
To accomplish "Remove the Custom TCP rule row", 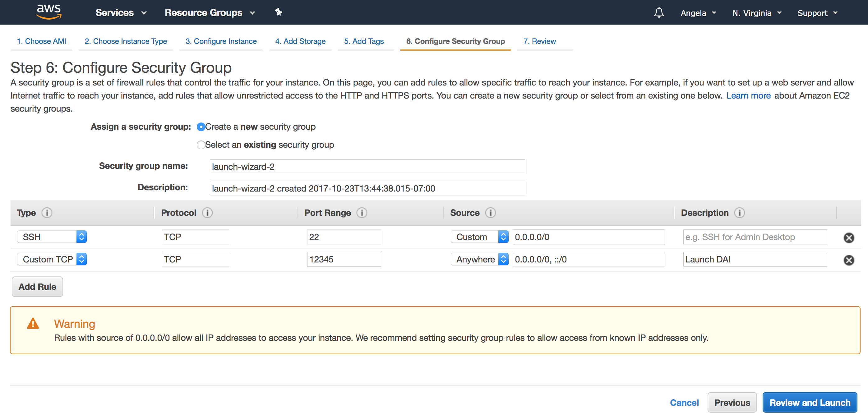I will 848,260.
